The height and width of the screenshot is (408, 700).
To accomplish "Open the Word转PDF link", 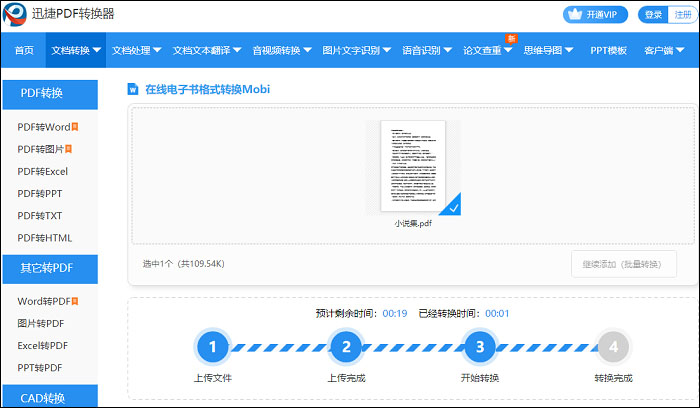I will click(44, 301).
